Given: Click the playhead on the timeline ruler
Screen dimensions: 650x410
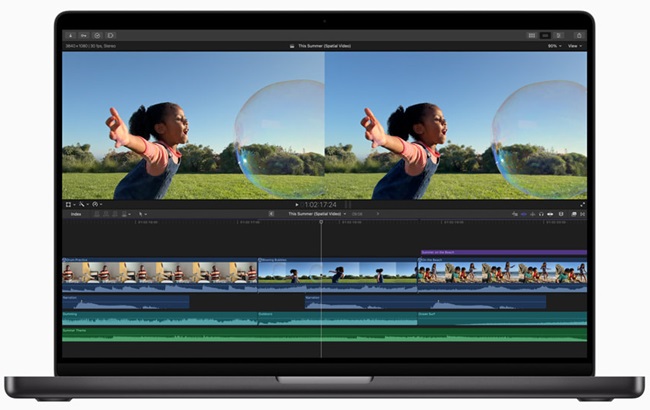Looking at the screenshot, I should click(321, 222).
